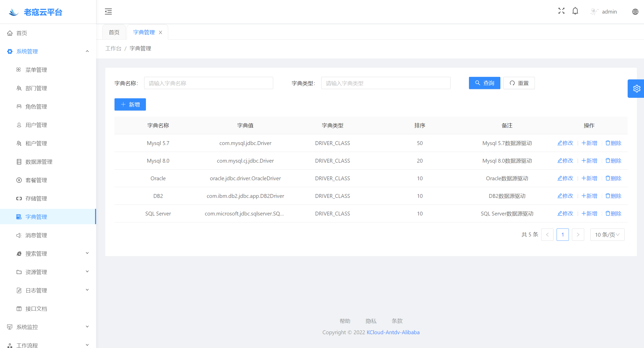Click the globe language icon
This screenshot has width=644, height=348.
tap(635, 12)
